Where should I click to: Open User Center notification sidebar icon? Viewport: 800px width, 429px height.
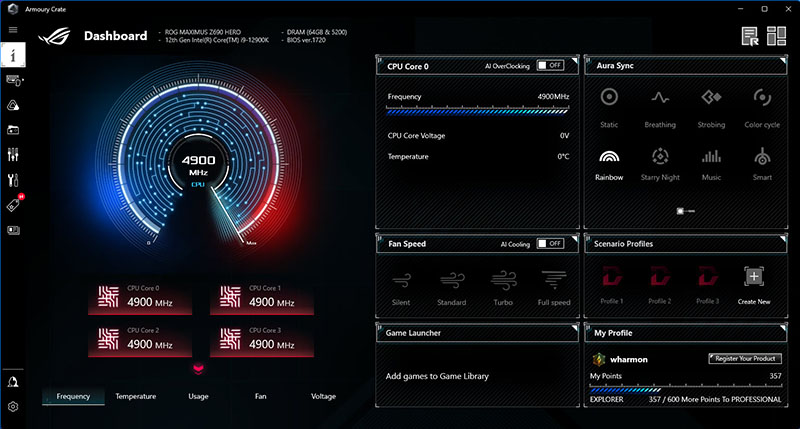pyautogui.click(x=13, y=382)
